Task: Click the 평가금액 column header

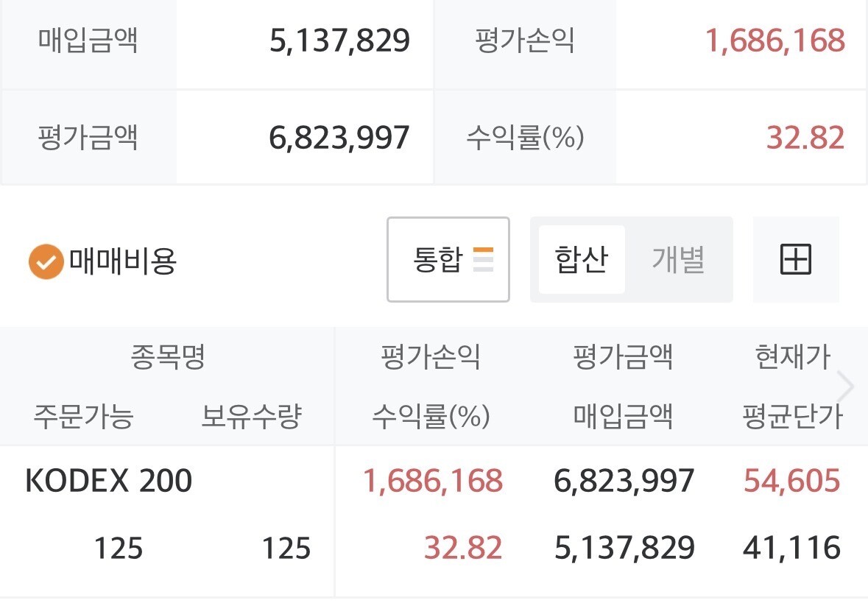Action: pos(623,358)
